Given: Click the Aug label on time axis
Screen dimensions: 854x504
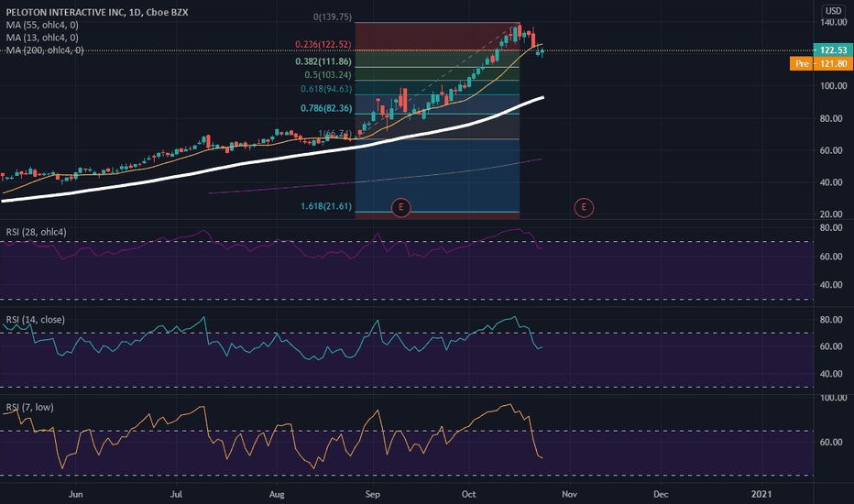Looking at the screenshot, I should coord(277,494).
